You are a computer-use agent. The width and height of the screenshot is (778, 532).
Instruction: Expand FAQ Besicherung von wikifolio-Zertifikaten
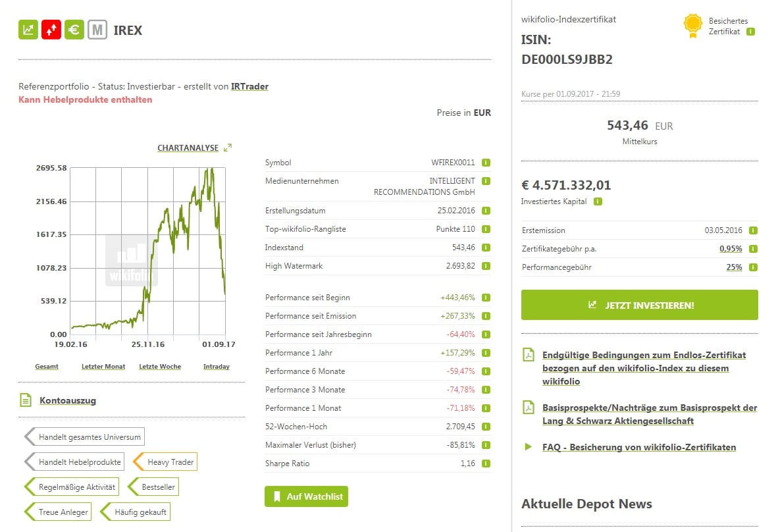pos(638,447)
